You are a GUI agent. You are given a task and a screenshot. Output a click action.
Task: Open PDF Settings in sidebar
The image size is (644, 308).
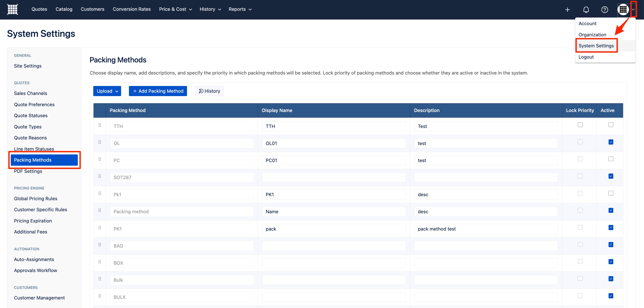(x=28, y=171)
